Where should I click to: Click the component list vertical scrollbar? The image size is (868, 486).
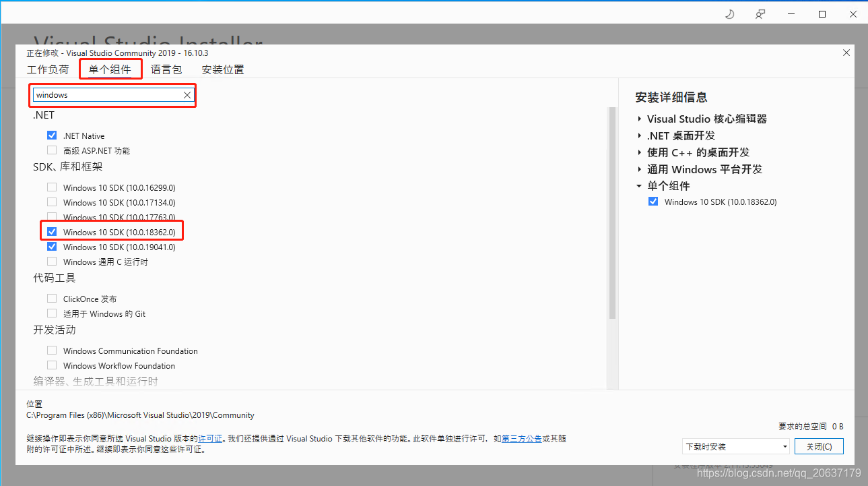click(x=612, y=212)
